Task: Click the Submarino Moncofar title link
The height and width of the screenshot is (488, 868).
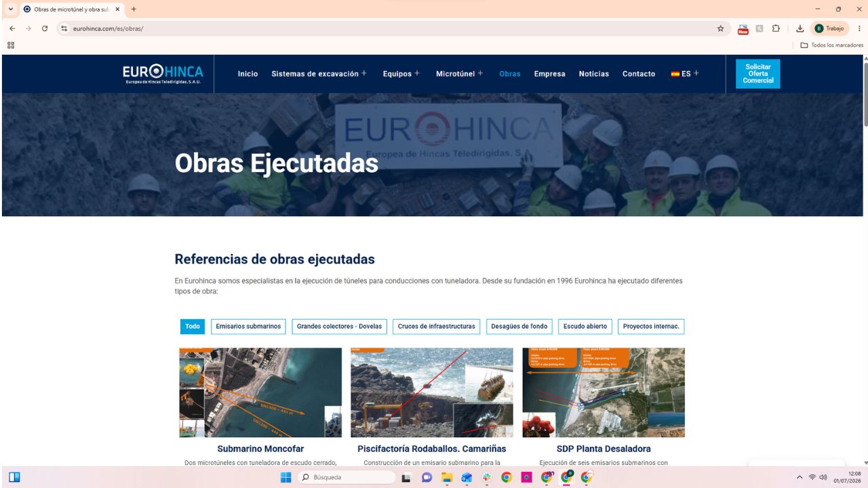Action: (x=260, y=449)
